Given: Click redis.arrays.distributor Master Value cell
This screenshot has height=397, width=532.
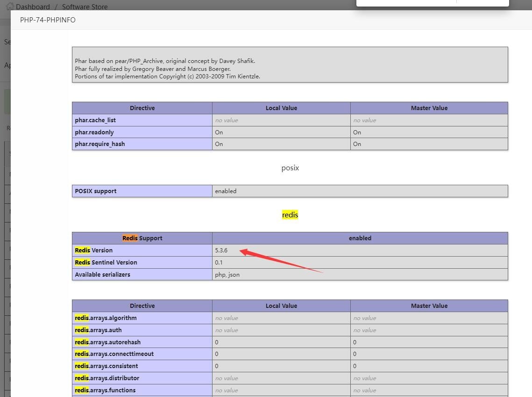Looking at the screenshot, I should [365, 378].
